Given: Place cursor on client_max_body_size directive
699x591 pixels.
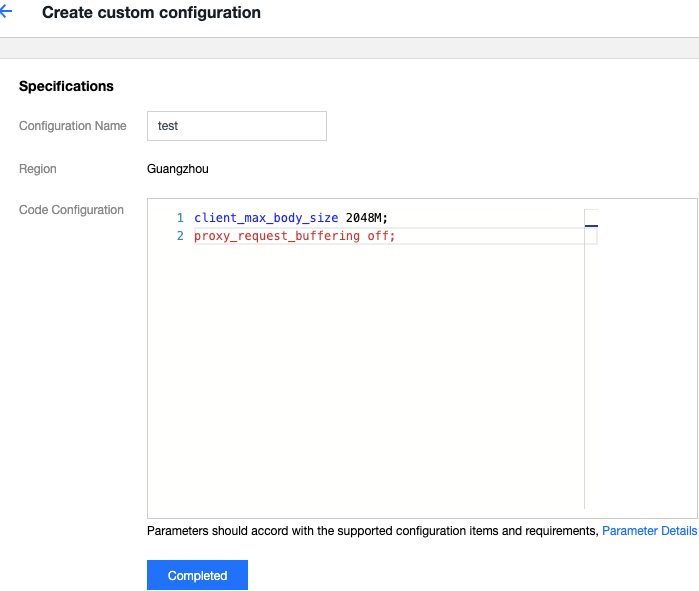Looking at the screenshot, I should (266, 218).
